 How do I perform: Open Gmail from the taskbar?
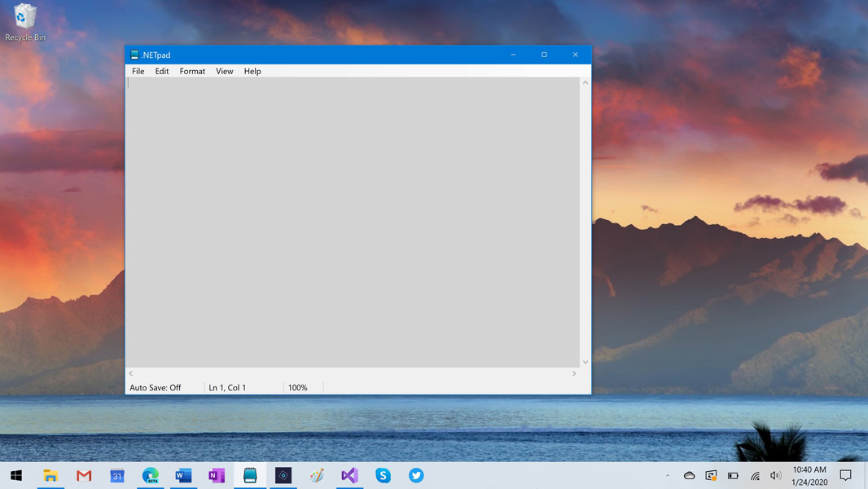click(x=84, y=475)
